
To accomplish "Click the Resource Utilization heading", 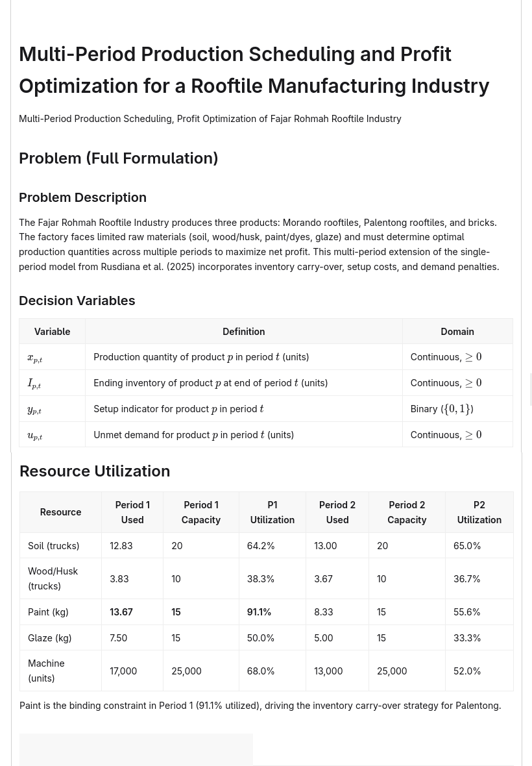I will click(95, 471).
